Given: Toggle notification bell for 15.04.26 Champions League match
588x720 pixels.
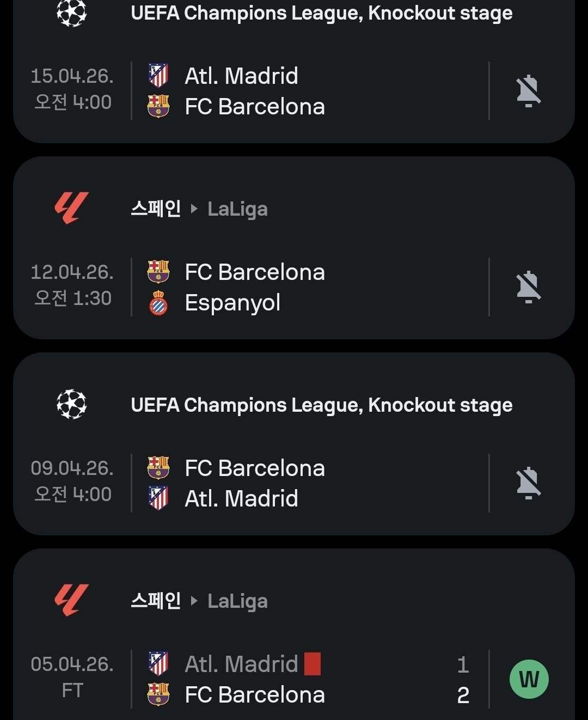Looking at the screenshot, I should tap(528, 90).
